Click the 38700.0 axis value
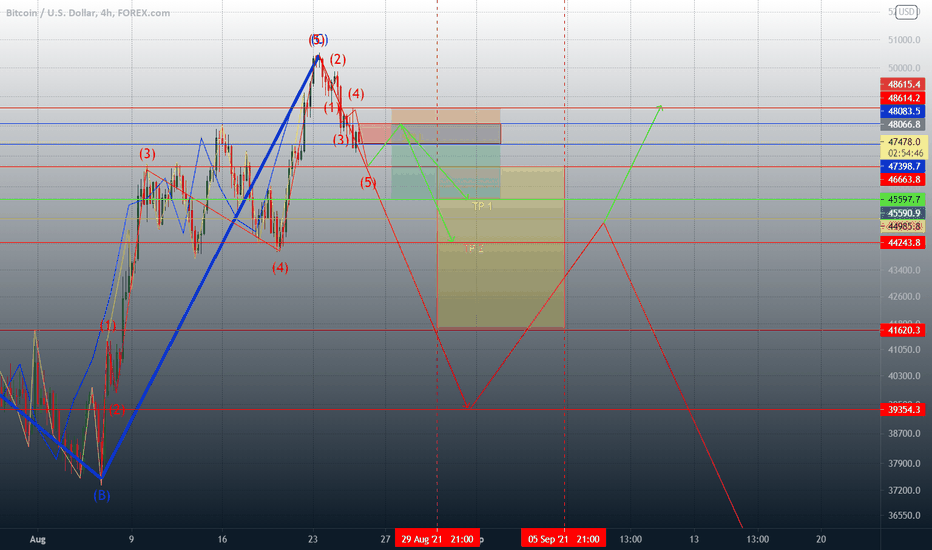Image resolution: width=932 pixels, height=550 pixels. coord(903,433)
